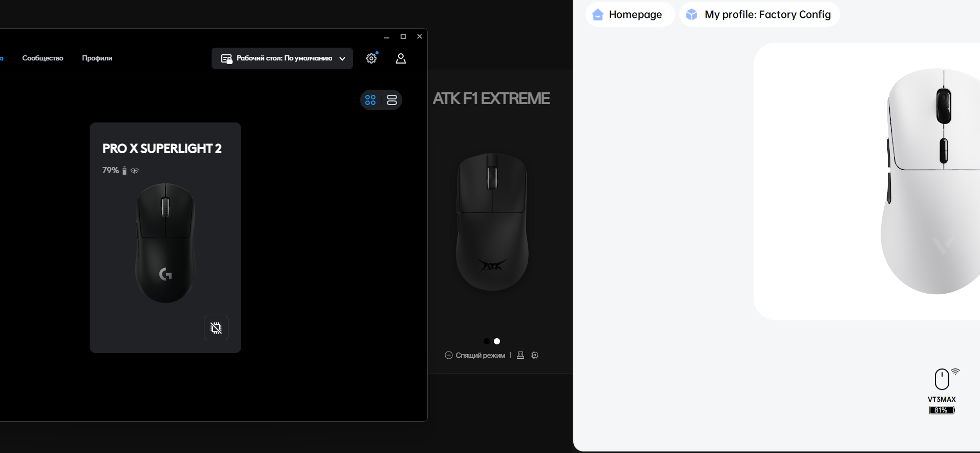The height and width of the screenshot is (453, 980).
Task: Click the battery icon next to 79%
Action: [x=124, y=171]
